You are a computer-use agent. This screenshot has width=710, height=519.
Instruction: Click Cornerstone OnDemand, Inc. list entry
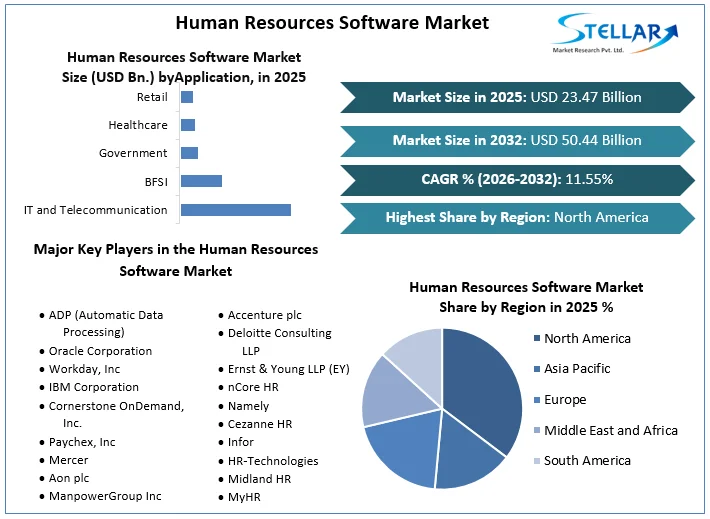click(x=112, y=414)
